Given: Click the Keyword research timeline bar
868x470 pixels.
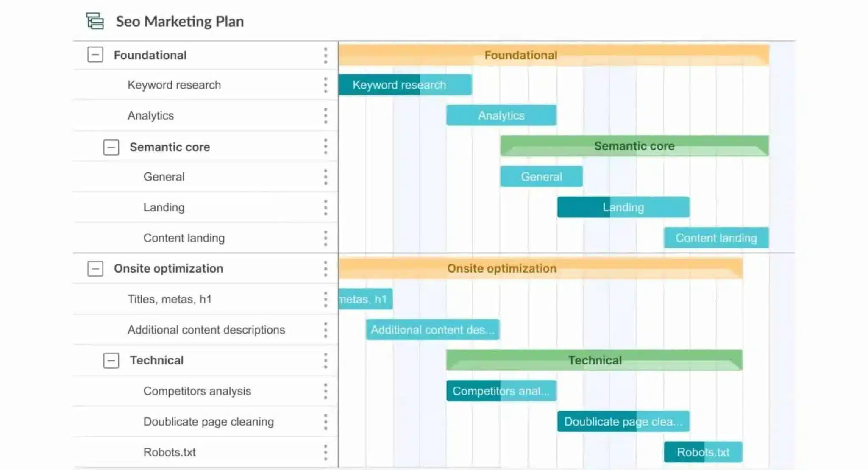Looking at the screenshot, I should (x=405, y=85).
